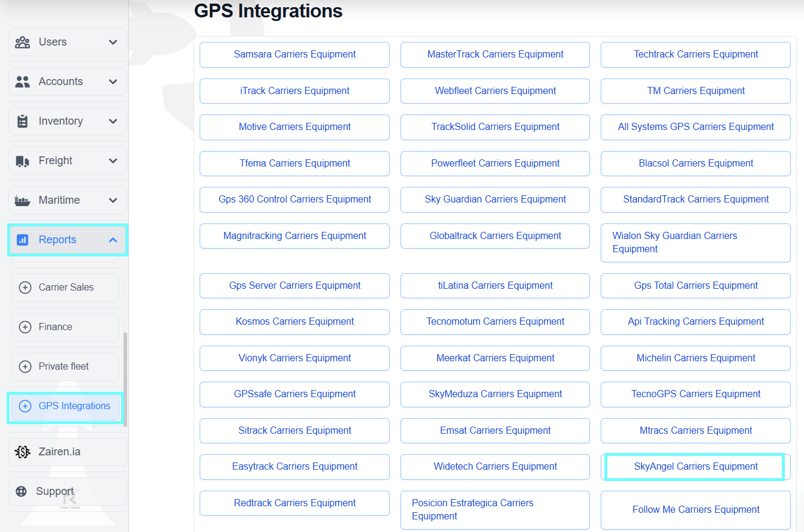This screenshot has width=804, height=532.
Task: Open Sitrack Carriers Equipment
Action: [294, 431]
